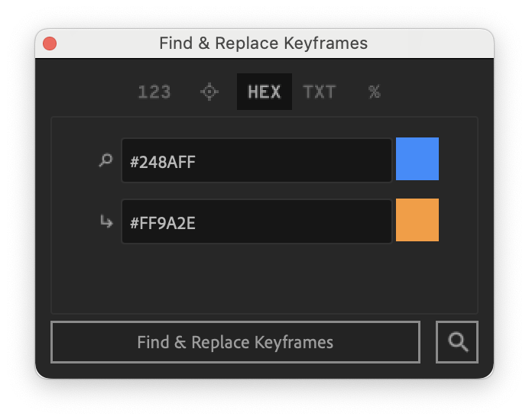Viewport: 529px width, 420px height.
Task: Place the cursor after the #248AFF text
Action: 196,162
